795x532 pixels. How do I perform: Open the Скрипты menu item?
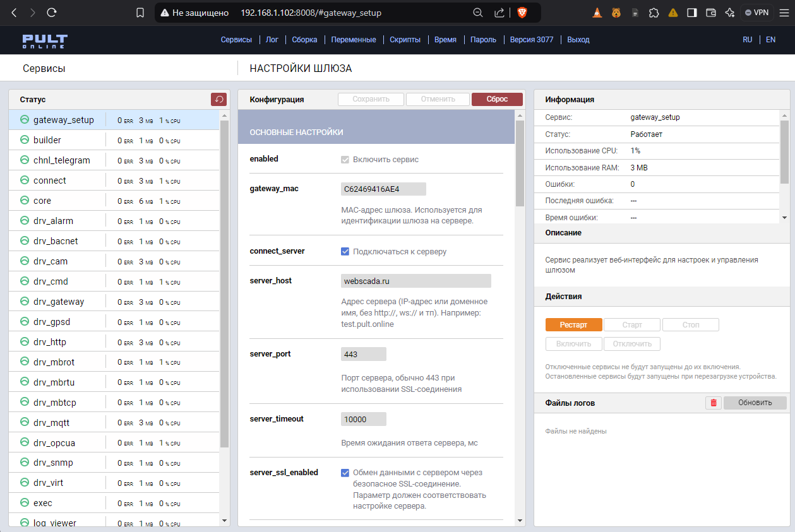pyautogui.click(x=405, y=40)
